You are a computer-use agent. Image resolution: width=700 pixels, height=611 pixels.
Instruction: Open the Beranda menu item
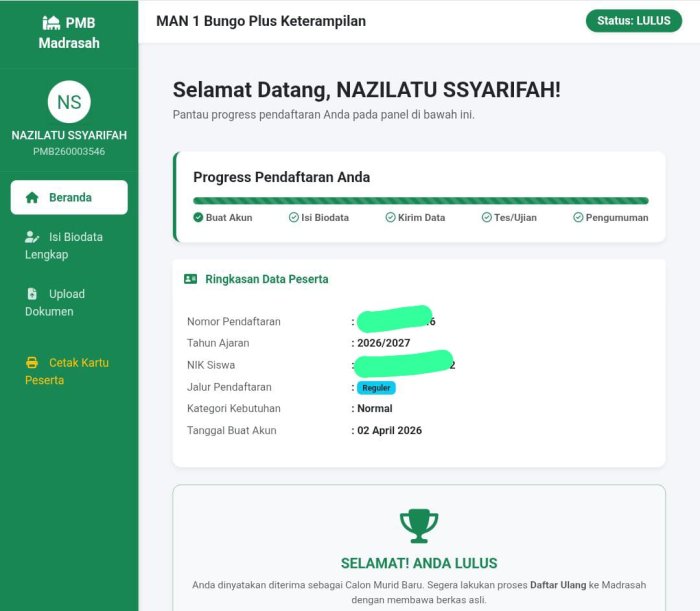(69, 197)
